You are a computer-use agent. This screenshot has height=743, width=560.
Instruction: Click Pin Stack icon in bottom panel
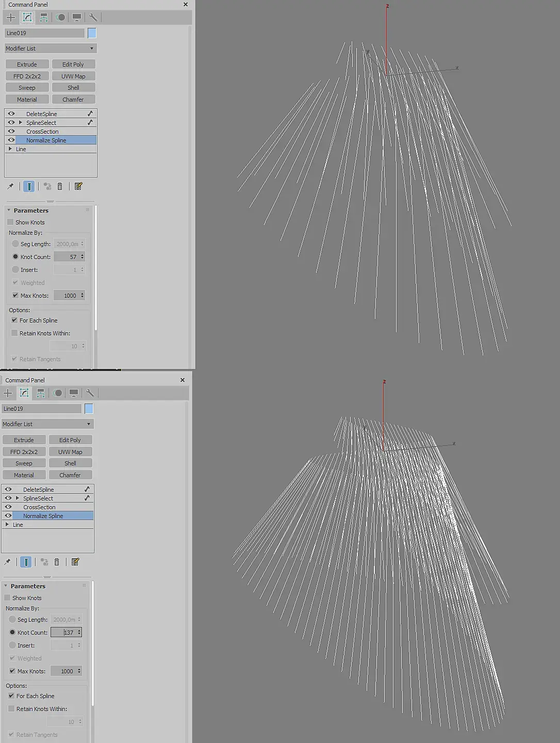[7, 562]
